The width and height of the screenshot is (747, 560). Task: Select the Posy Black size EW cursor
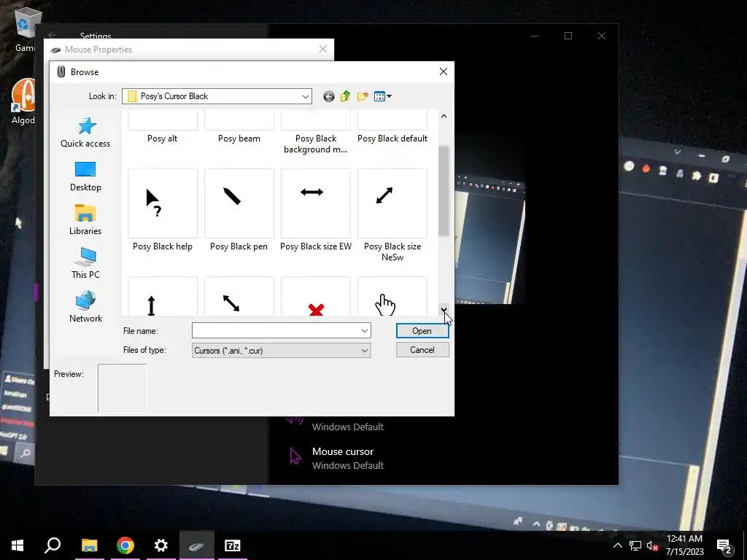315,203
